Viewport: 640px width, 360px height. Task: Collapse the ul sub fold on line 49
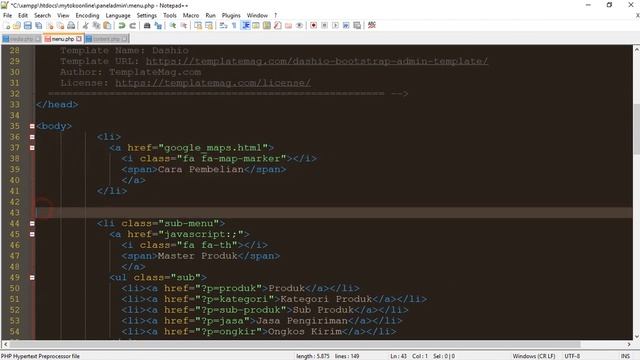coord(32,278)
